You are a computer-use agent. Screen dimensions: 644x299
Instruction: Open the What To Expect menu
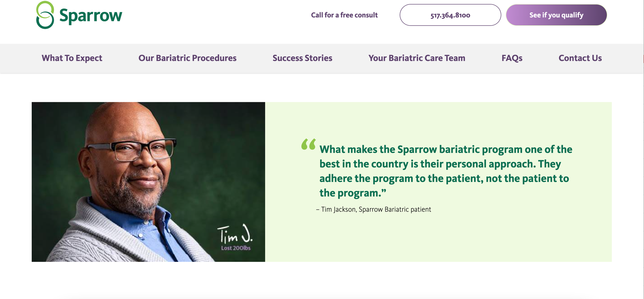click(72, 58)
